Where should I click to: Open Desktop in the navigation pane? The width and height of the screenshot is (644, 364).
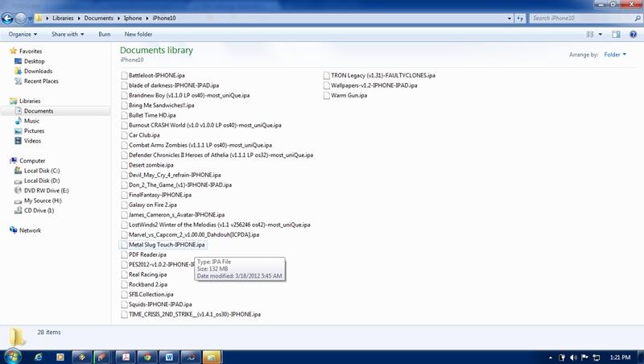(x=34, y=61)
